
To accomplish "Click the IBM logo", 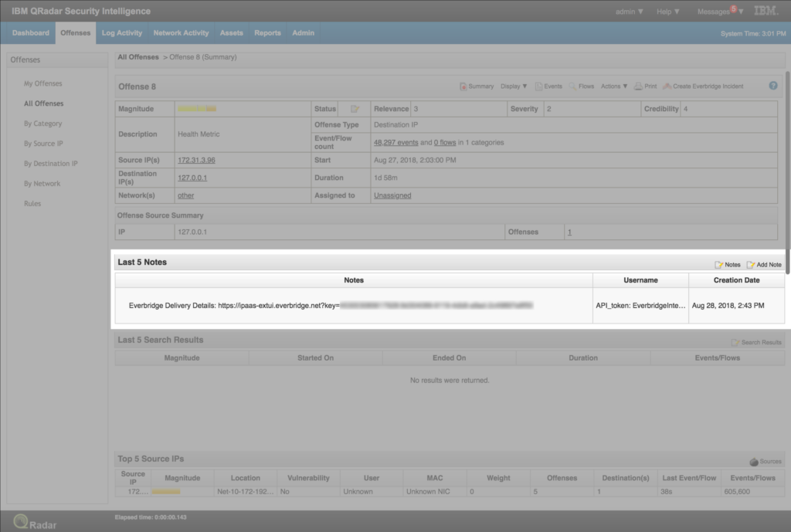I will 767,11.
